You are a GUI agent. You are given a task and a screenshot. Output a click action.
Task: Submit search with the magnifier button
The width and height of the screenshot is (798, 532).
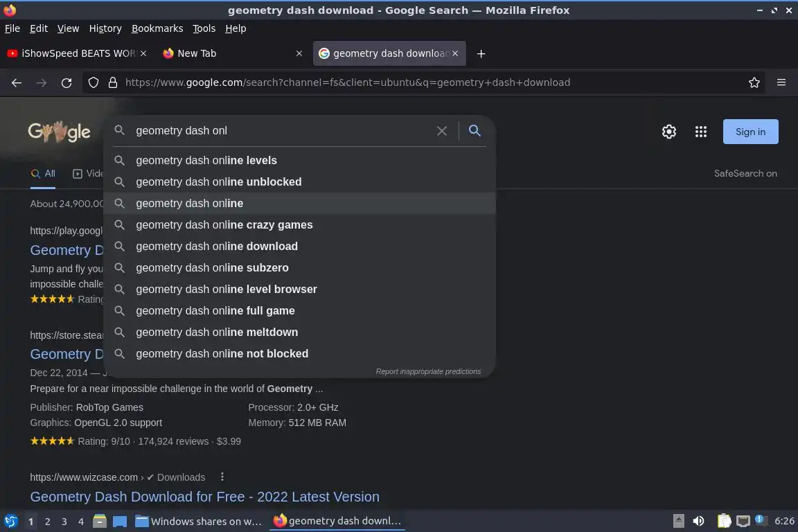pyautogui.click(x=475, y=131)
